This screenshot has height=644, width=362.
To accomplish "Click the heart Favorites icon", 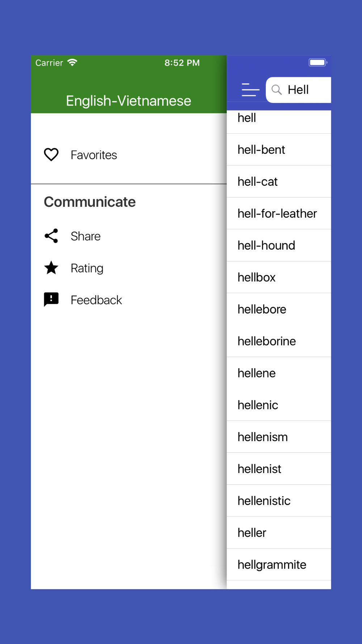I will point(51,155).
